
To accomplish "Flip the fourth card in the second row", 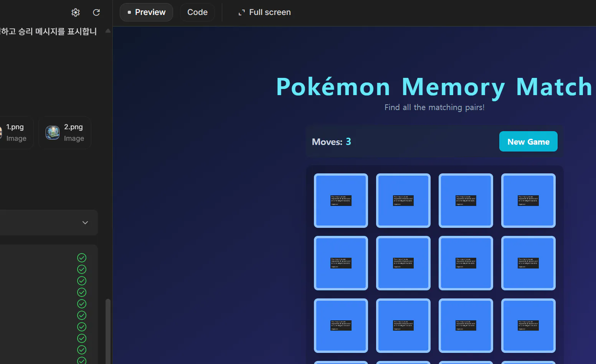I will (x=528, y=263).
